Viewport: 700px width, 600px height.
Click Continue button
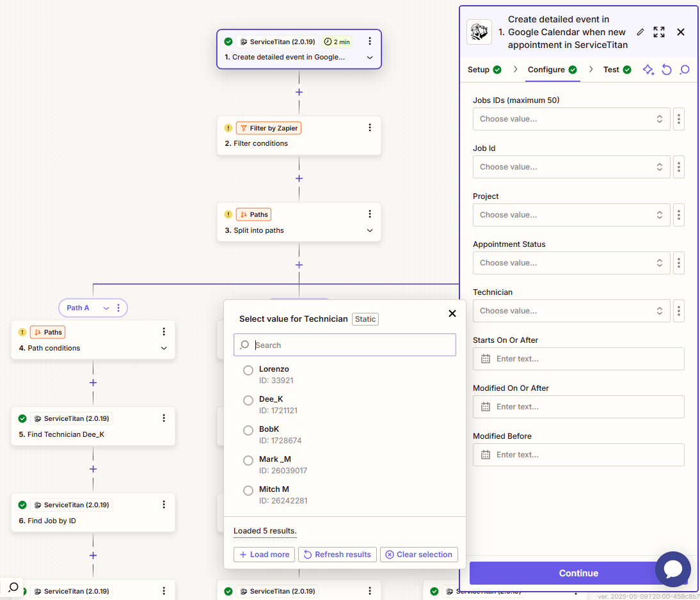tap(578, 573)
